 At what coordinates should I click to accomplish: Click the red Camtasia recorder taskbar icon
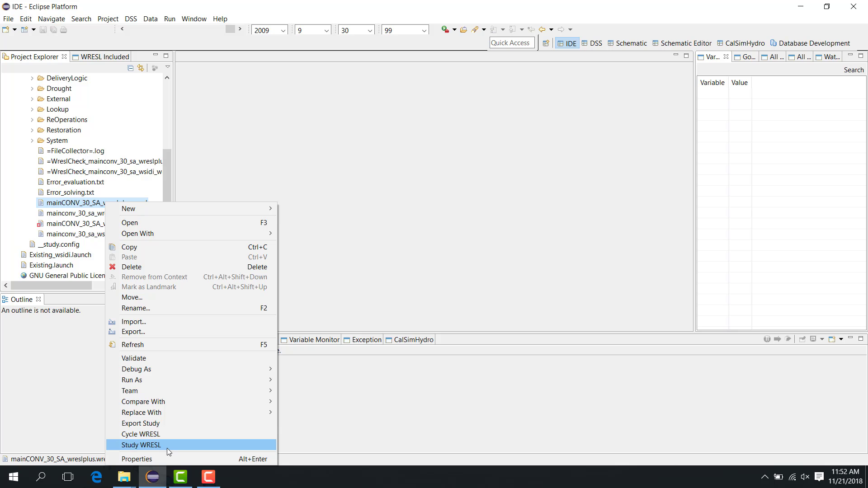pyautogui.click(x=208, y=477)
